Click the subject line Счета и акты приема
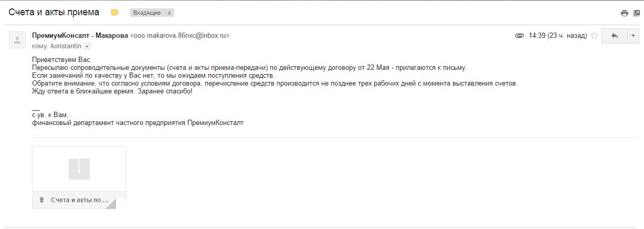This screenshot has width=644, height=229. click(54, 12)
